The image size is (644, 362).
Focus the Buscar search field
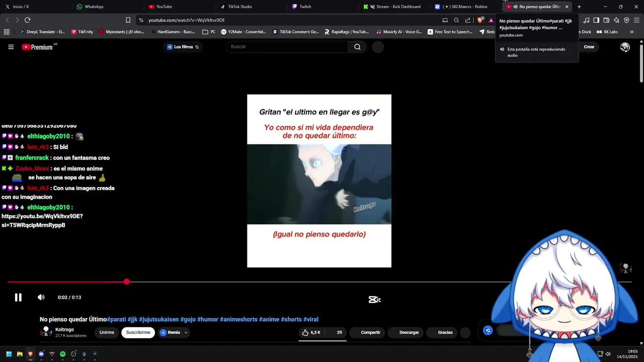[287, 47]
